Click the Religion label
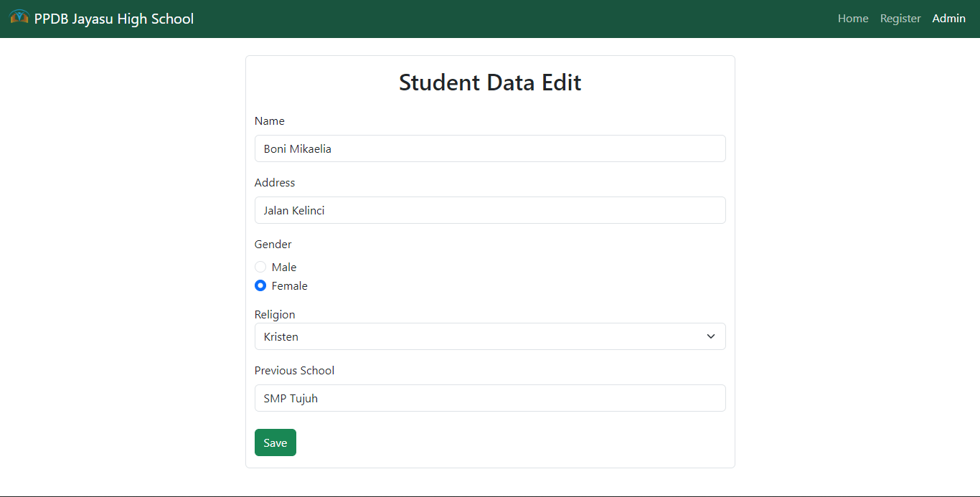Image resolution: width=980 pixels, height=497 pixels. pyautogui.click(x=275, y=315)
